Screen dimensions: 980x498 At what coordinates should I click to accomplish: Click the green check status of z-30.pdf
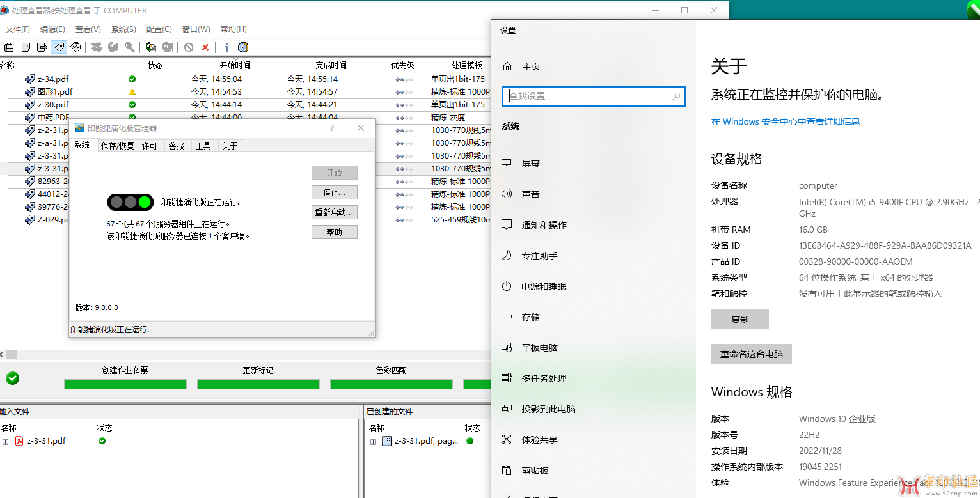coord(132,105)
